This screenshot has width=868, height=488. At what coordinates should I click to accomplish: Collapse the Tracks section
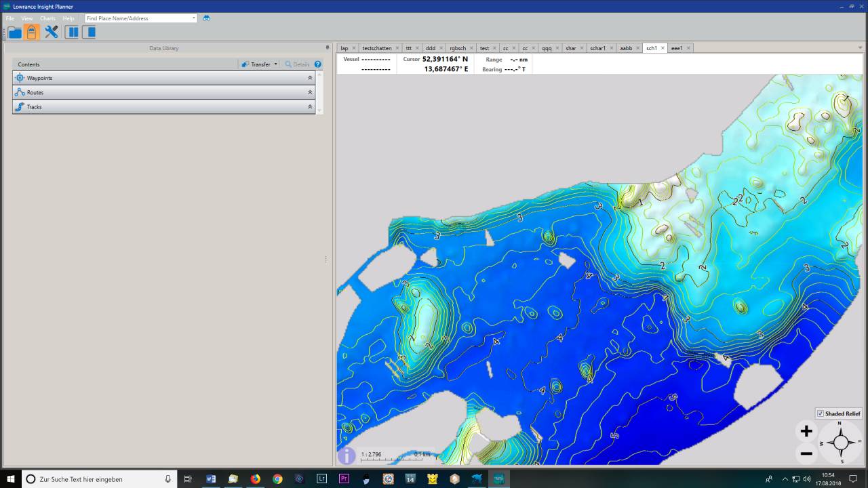310,106
